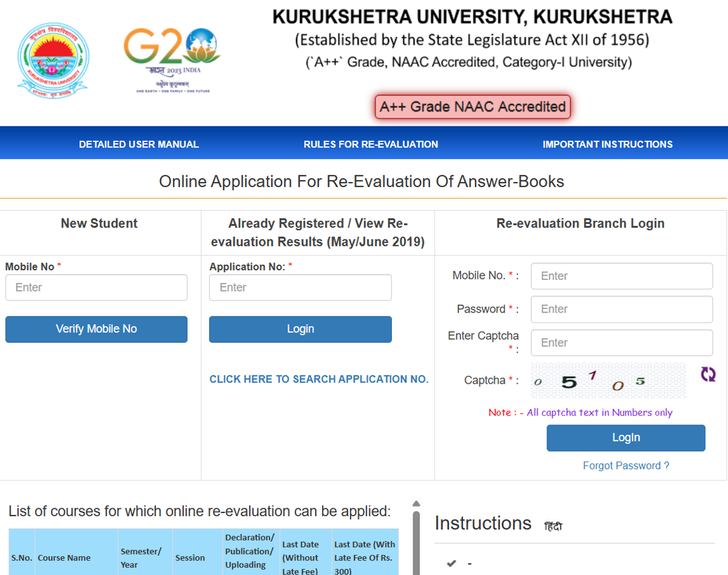Click Kurukshetra University, Kurukshetra header title
This screenshot has height=575, width=728.
pos(472,16)
